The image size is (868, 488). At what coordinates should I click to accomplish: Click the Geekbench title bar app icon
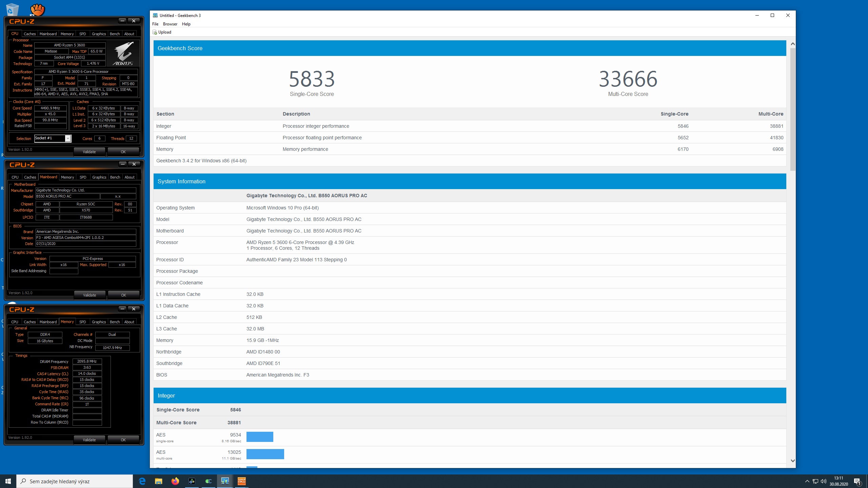point(155,15)
